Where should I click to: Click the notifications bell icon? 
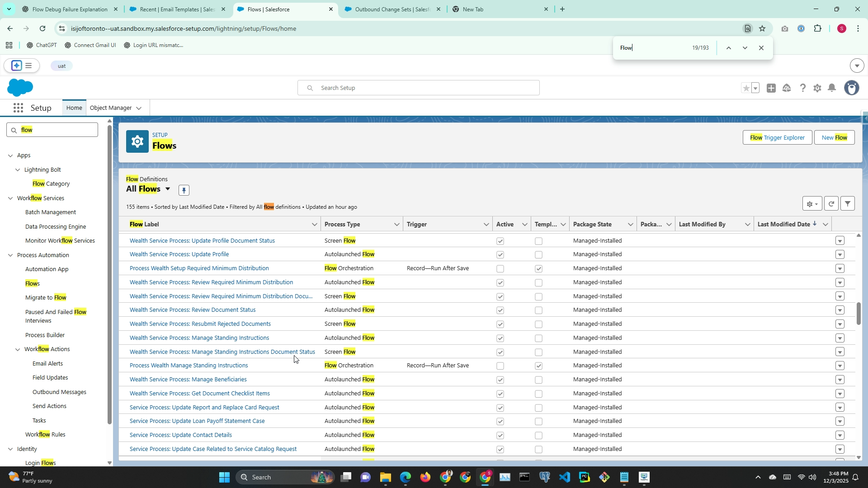pos(832,88)
